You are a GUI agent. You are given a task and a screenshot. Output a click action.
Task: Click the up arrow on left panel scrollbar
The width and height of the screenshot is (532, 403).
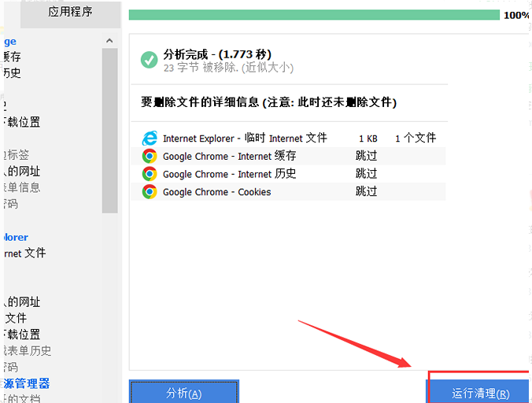point(109,40)
